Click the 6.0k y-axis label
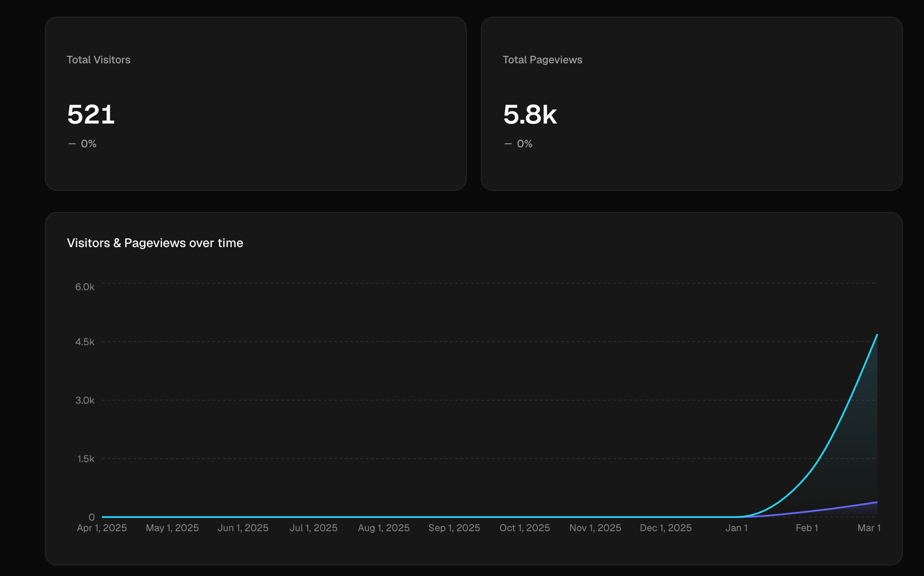This screenshot has height=576, width=924. tap(85, 287)
